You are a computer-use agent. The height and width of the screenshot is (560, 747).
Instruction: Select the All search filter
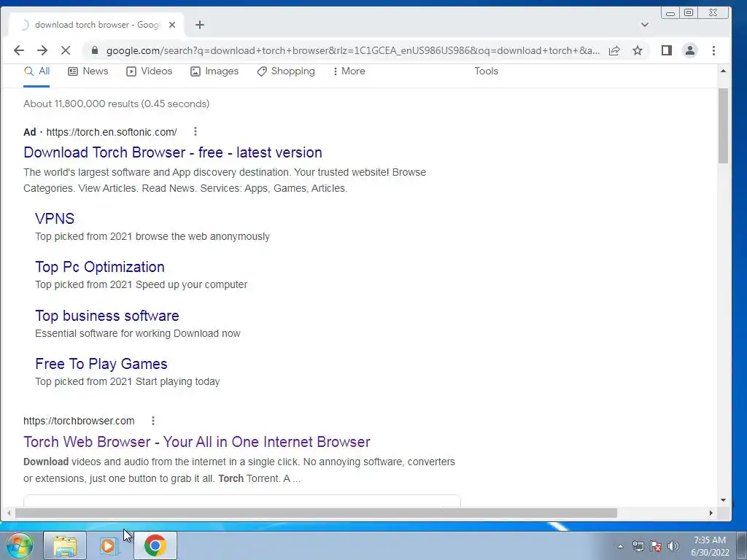click(x=36, y=71)
